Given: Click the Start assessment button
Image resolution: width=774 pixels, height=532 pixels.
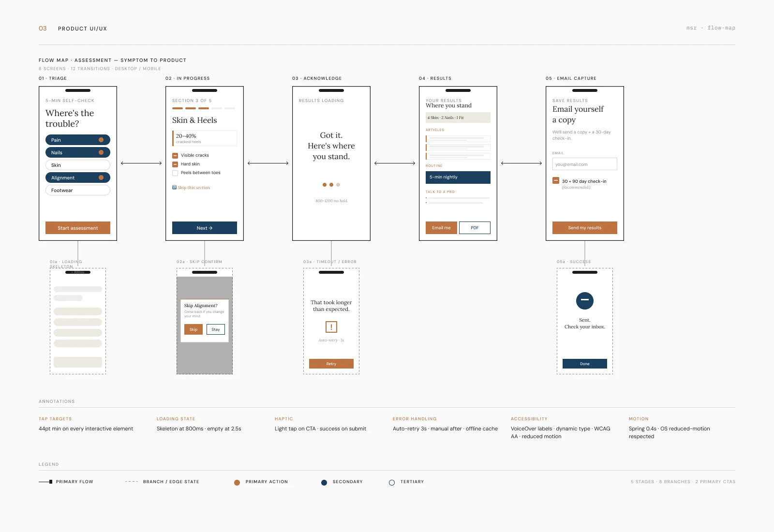Looking at the screenshot, I should click(77, 228).
